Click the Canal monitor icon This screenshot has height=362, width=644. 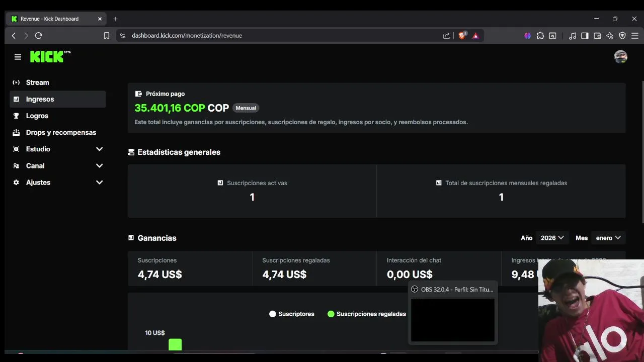[x=16, y=165]
